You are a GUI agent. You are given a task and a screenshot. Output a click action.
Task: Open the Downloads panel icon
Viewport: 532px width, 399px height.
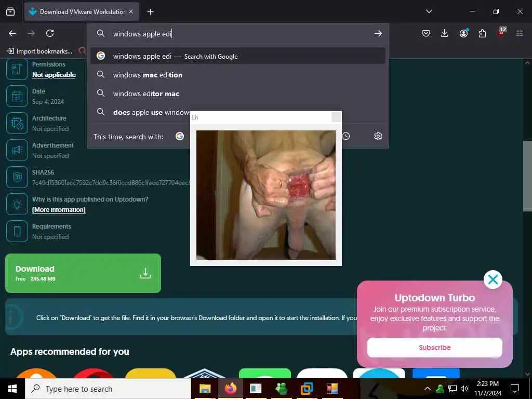445,33
